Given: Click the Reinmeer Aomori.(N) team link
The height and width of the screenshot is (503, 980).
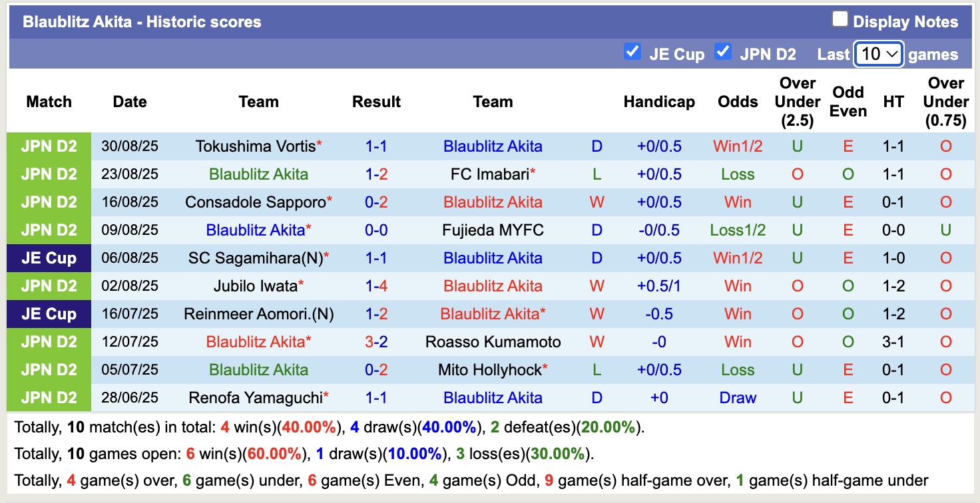Looking at the screenshot, I should point(258,314).
